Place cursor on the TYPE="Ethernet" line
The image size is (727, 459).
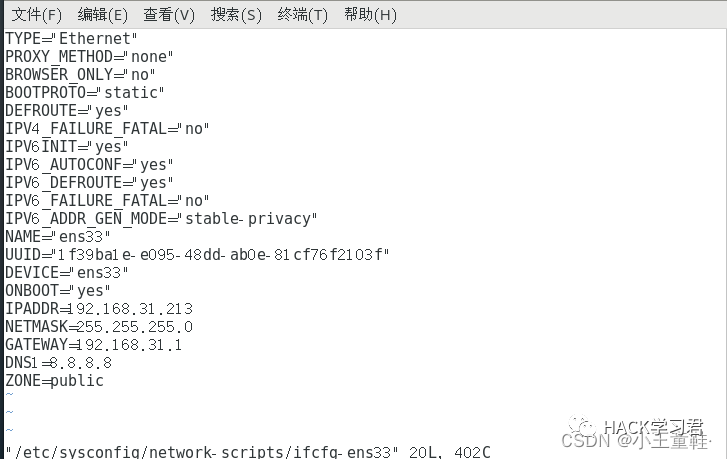[x=71, y=38]
